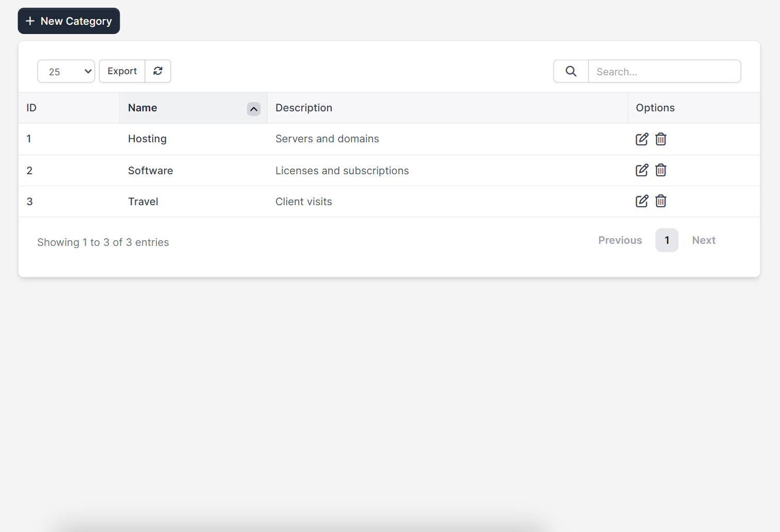Go to the Next page
The height and width of the screenshot is (532, 780).
coord(704,240)
